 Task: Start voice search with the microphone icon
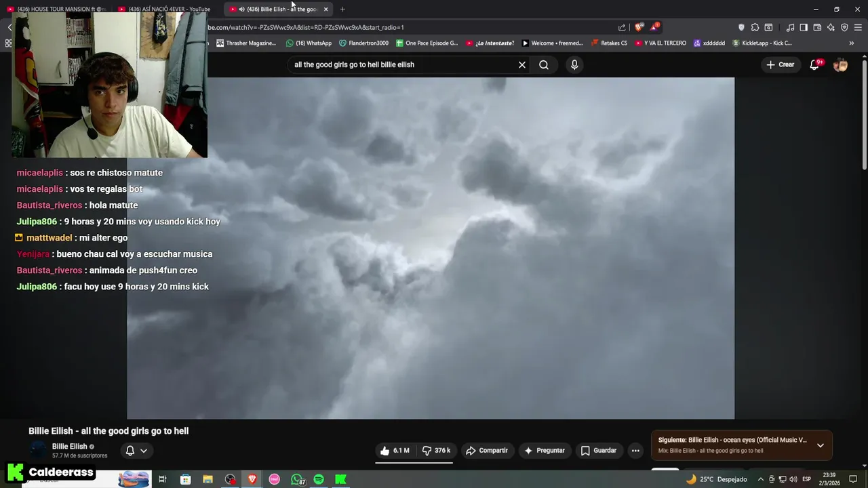click(574, 65)
